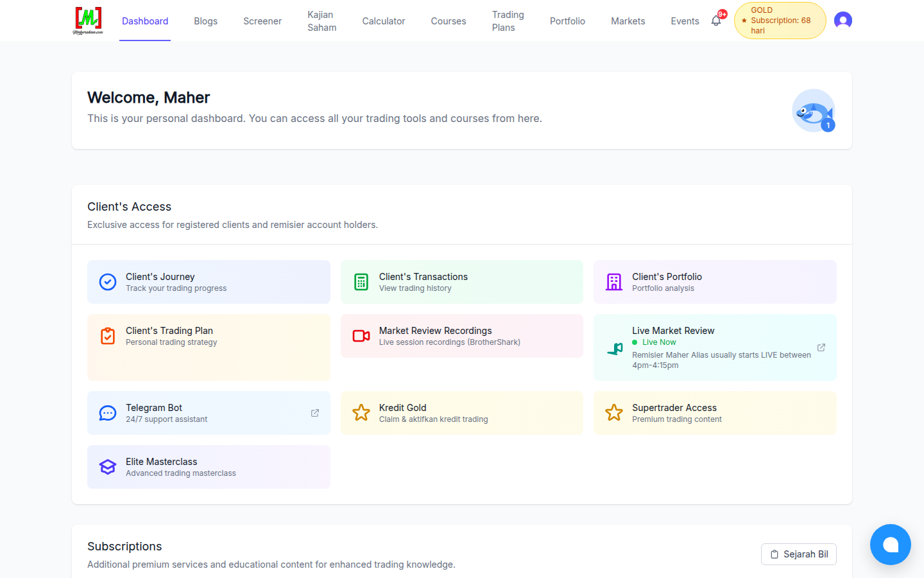Open the Blogs menu item
This screenshot has height=578, width=924.
click(x=206, y=21)
